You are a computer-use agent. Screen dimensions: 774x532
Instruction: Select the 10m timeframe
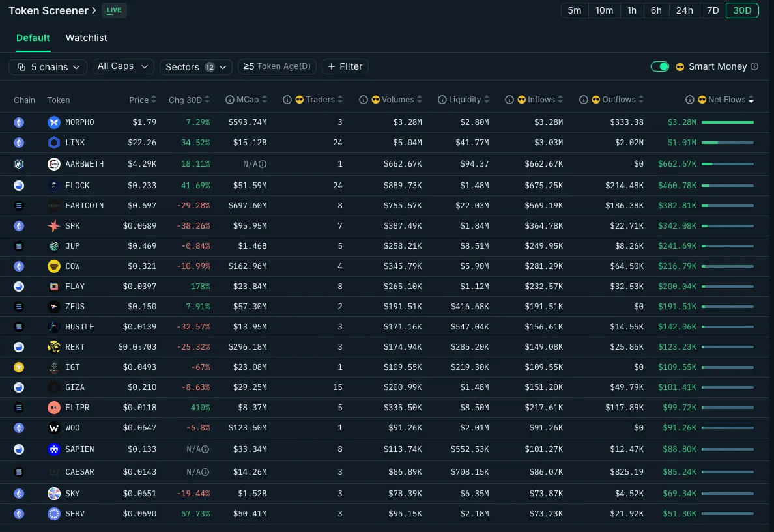tap(604, 10)
